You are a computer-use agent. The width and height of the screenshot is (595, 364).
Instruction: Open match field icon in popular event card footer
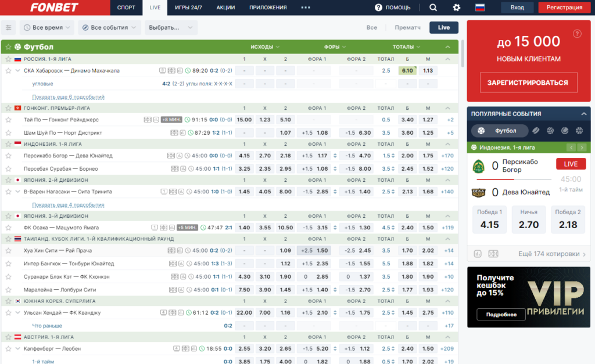point(493,254)
